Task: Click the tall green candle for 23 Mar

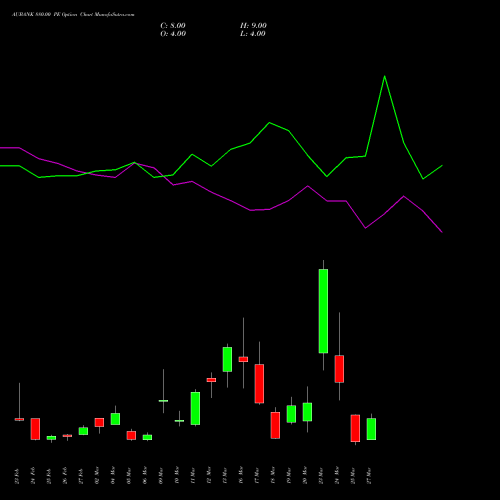Action: pyautogui.click(x=323, y=311)
